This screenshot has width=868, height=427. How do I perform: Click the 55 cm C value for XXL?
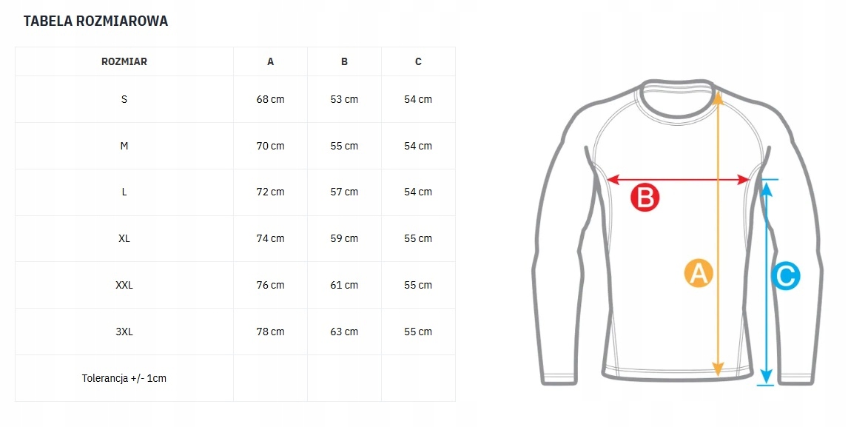tap(418, 285)
